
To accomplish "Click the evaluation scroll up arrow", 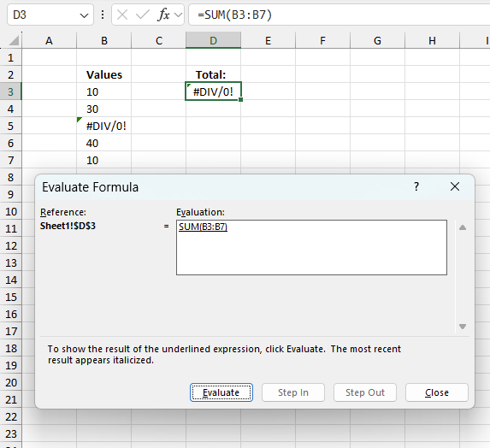I will tap(463, 227).
